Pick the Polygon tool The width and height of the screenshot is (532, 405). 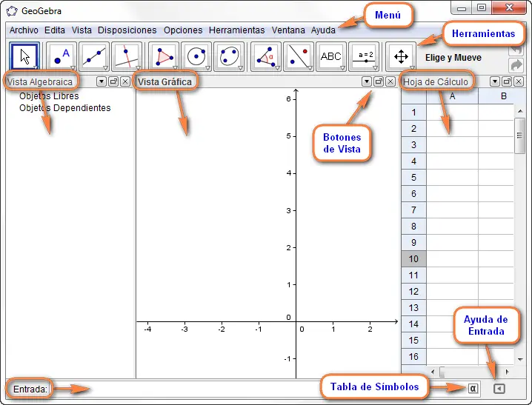coord(164,56)
